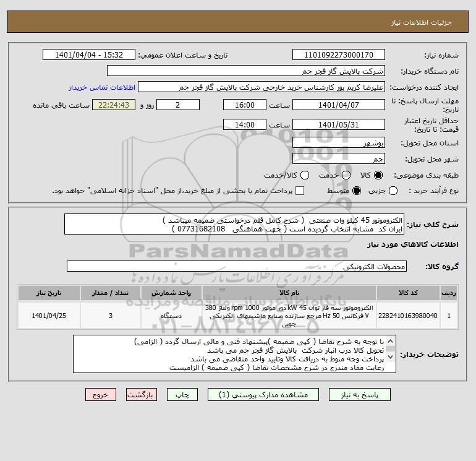Click the remaining time countdown 22:24:43
The image size is (476, 461).
[x=114, y=105]
